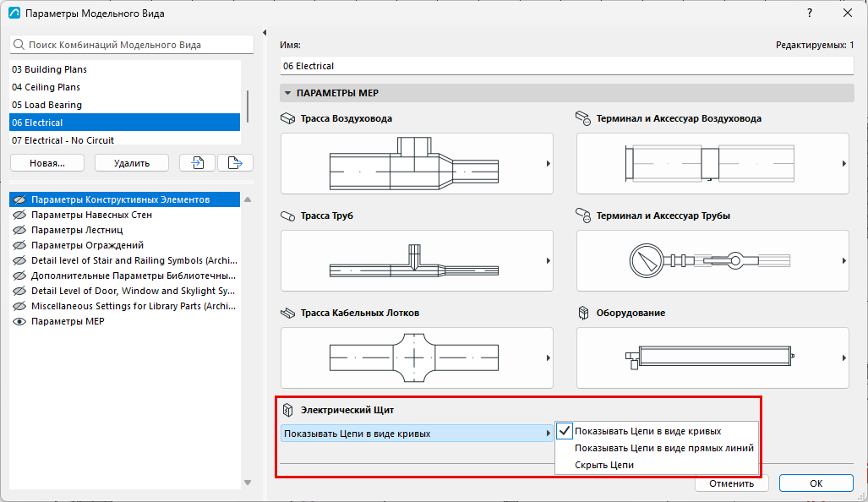Click the search magnifier icon
868x502 pixels.
[x=19, y=45]
